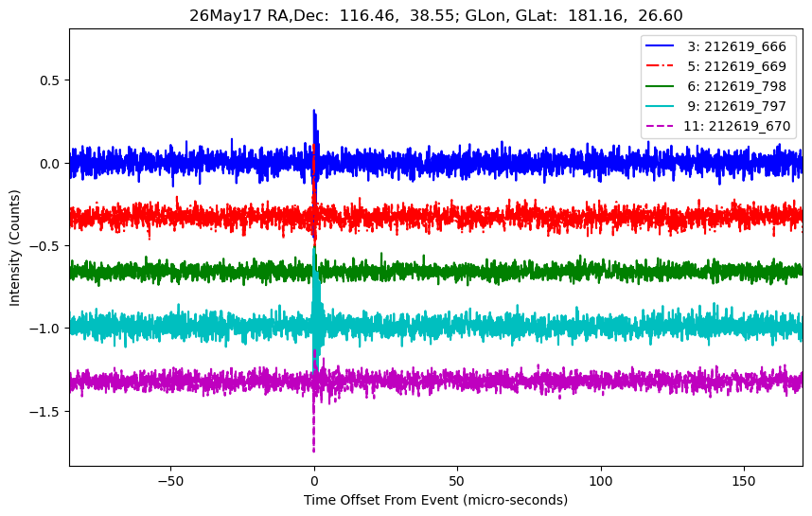
Task: Click the blue legend line for 212619_666
Action: tap(660, 46)
